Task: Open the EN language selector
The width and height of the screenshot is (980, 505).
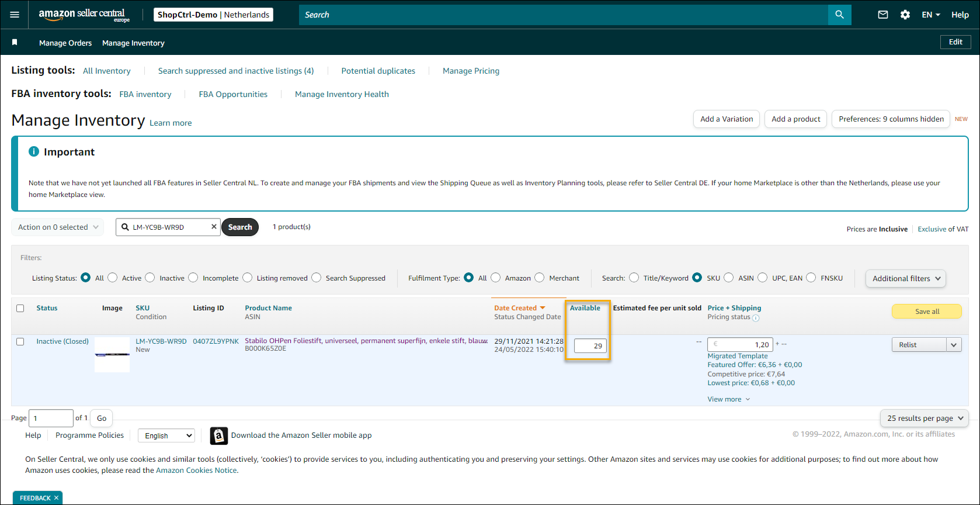Action: [x=931, y=15]
